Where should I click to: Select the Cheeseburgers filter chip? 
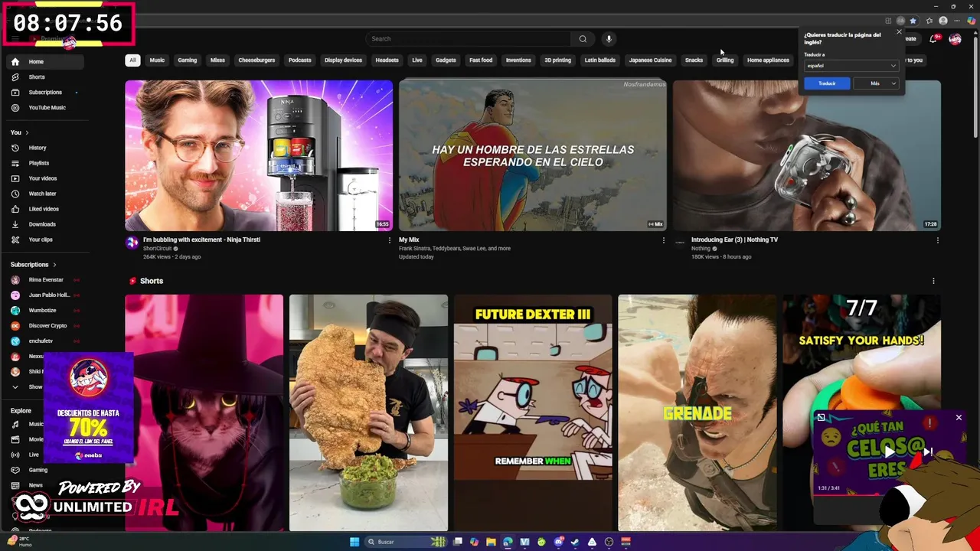click(x=256, y=60)
